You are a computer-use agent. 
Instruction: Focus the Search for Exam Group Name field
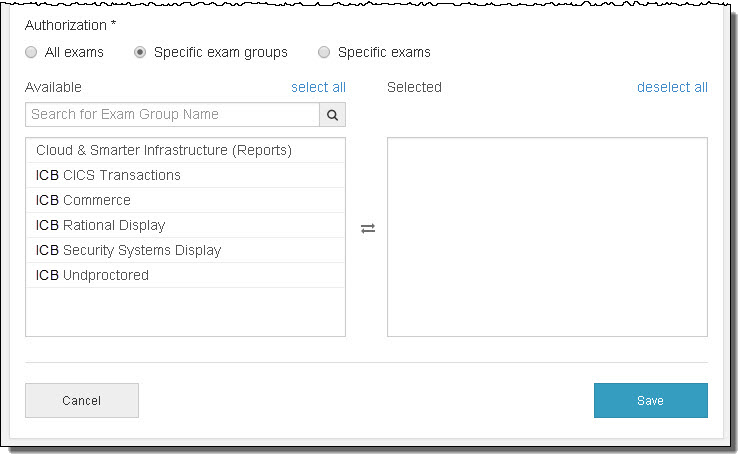172,115
